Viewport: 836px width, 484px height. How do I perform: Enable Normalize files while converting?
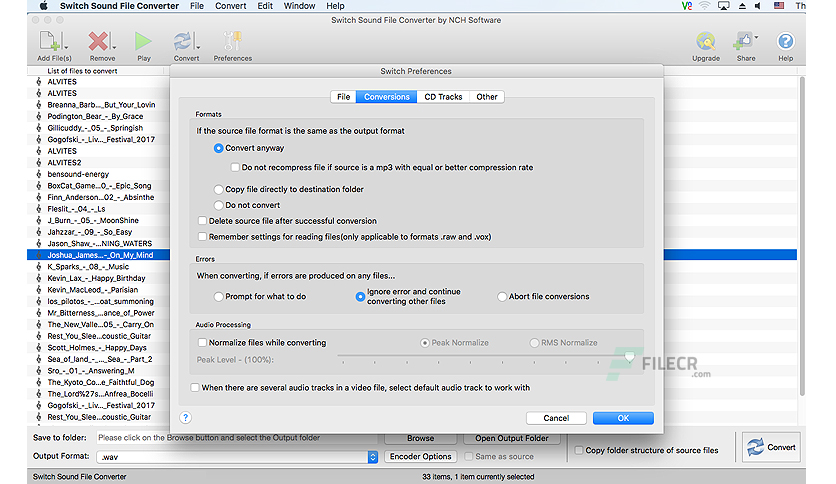pyautogui.click(x=202, y=343)
